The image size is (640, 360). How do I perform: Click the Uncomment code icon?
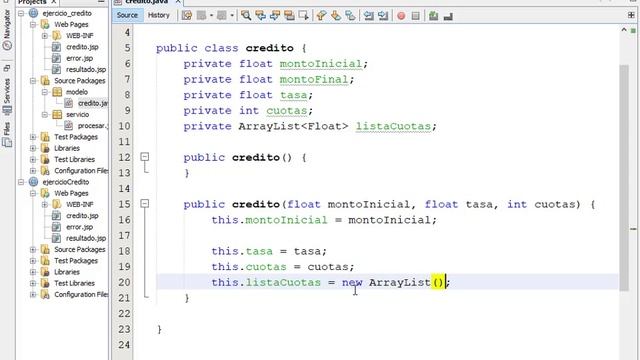coord(448,16)
